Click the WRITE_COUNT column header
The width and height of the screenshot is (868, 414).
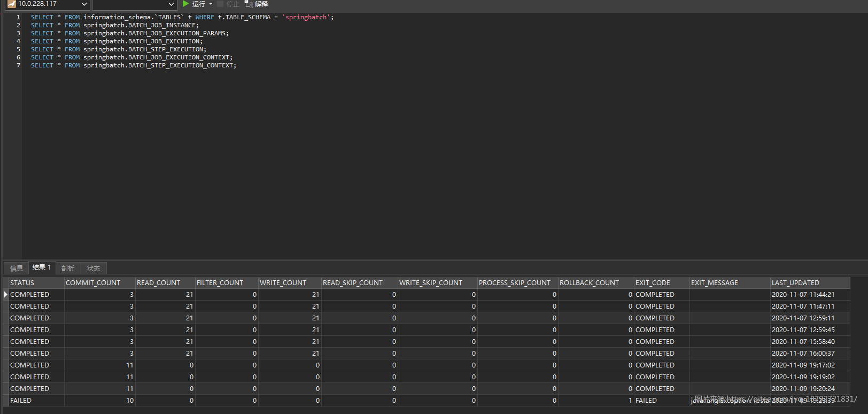click(290, 282)
